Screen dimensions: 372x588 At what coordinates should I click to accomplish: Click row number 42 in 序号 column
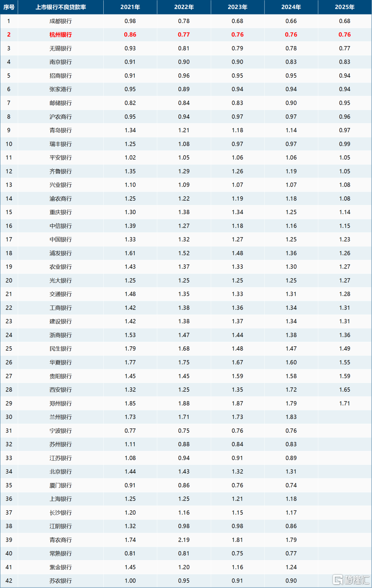(9, 581)
